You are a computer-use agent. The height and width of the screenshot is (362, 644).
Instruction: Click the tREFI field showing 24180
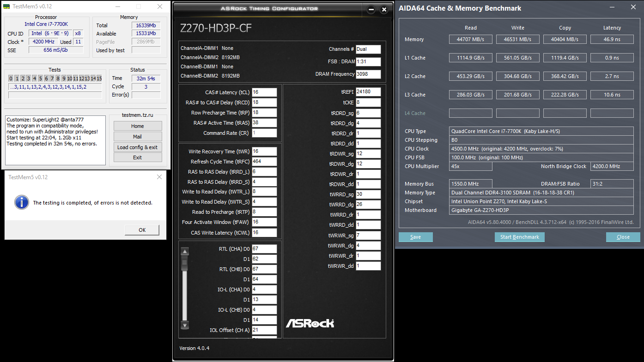pos(368,92)
